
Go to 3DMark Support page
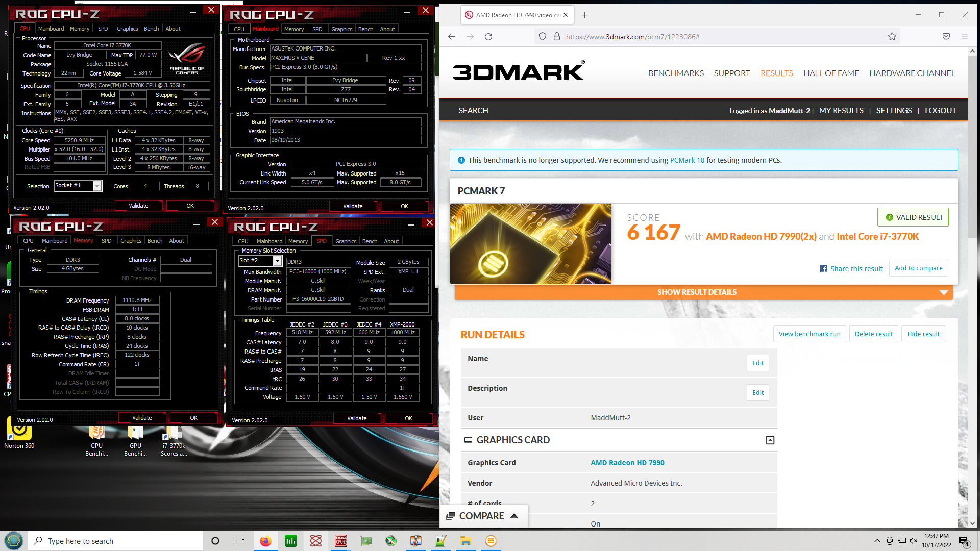click(x=732, y=73)
